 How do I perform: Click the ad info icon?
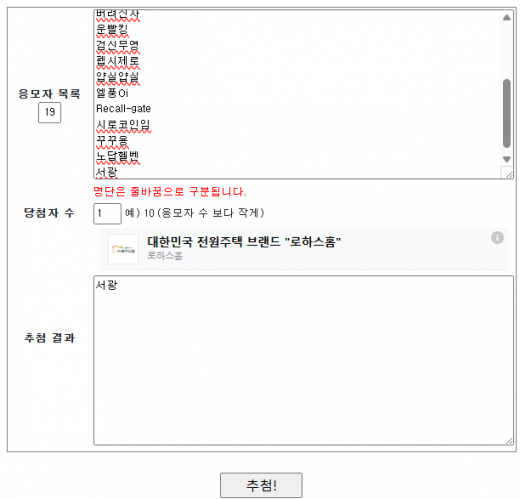point(497,238)
